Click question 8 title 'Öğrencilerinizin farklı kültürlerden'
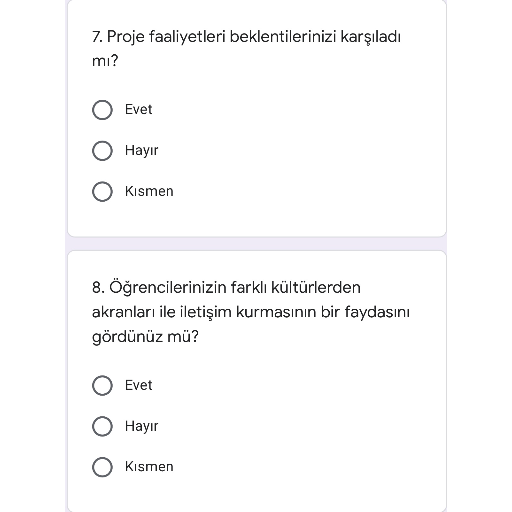This screenshot has height=512, width=512. [x=235, y=287]
